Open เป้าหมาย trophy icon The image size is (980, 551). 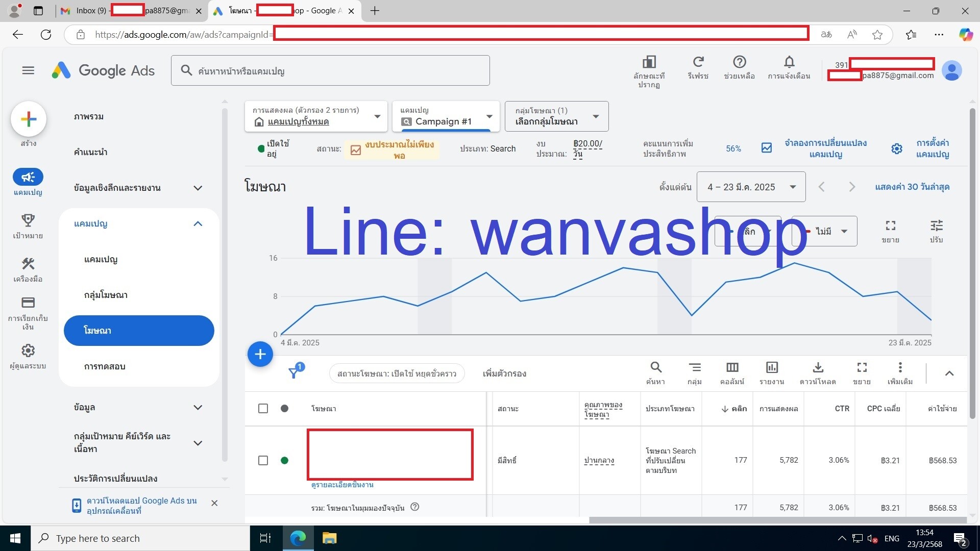point(28,220)
